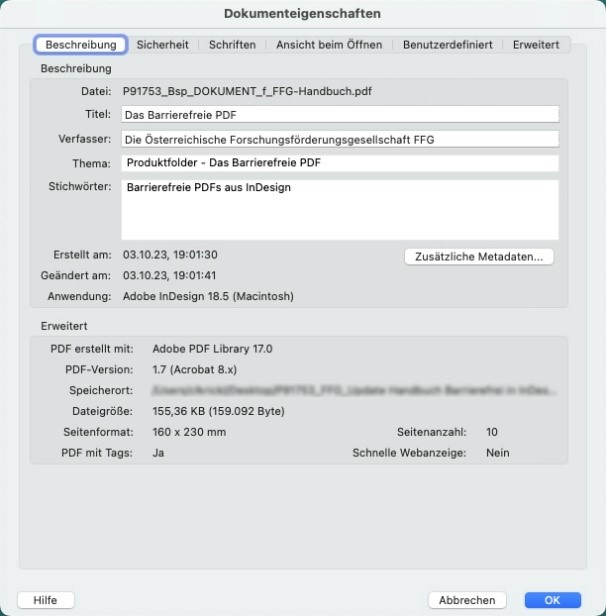Click the Thema: label
The width and height of the screenshot is (606, 616).
tap(92, 163)
